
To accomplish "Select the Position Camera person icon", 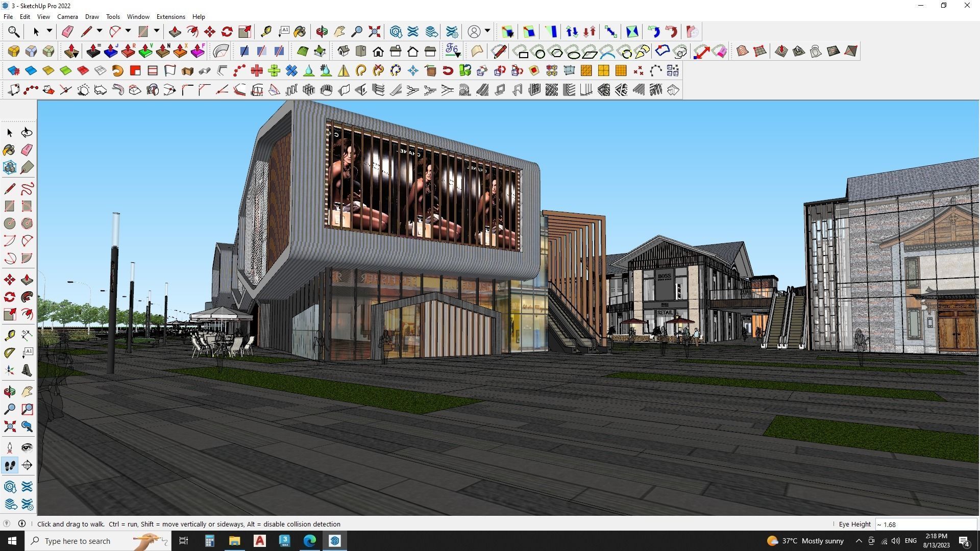I will pyautogui.click(x=10, y=448).
